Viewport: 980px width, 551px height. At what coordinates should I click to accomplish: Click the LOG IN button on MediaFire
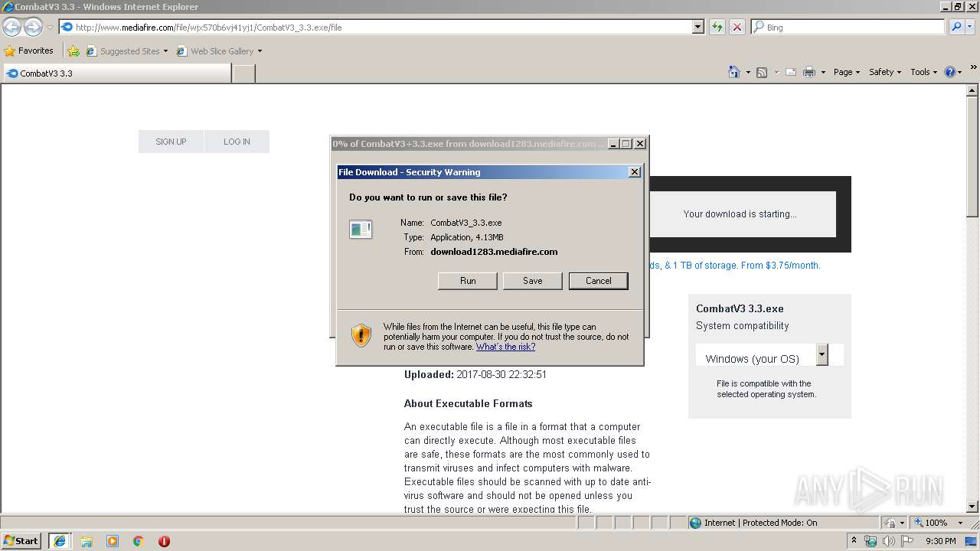point(237,142)
